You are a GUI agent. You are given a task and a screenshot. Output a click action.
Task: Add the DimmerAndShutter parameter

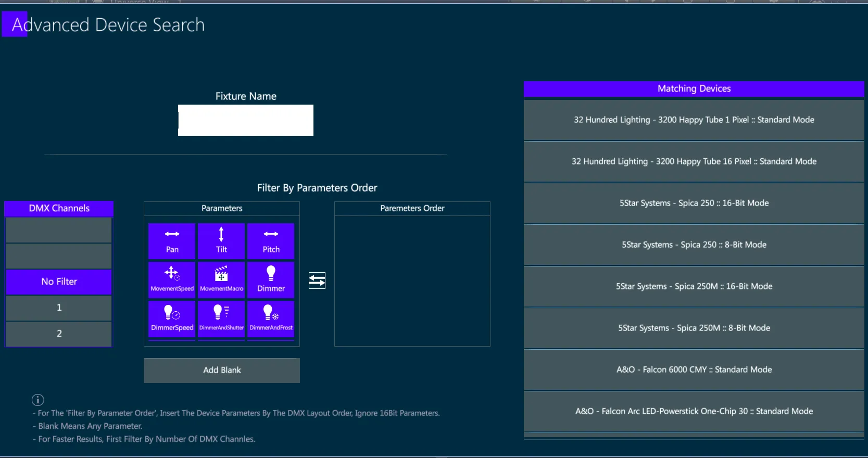coord(221,319)
